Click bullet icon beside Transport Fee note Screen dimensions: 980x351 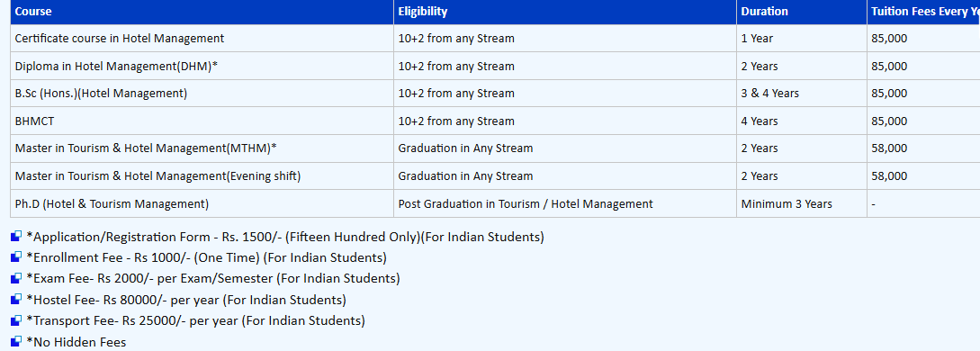[x=17, y=321]
